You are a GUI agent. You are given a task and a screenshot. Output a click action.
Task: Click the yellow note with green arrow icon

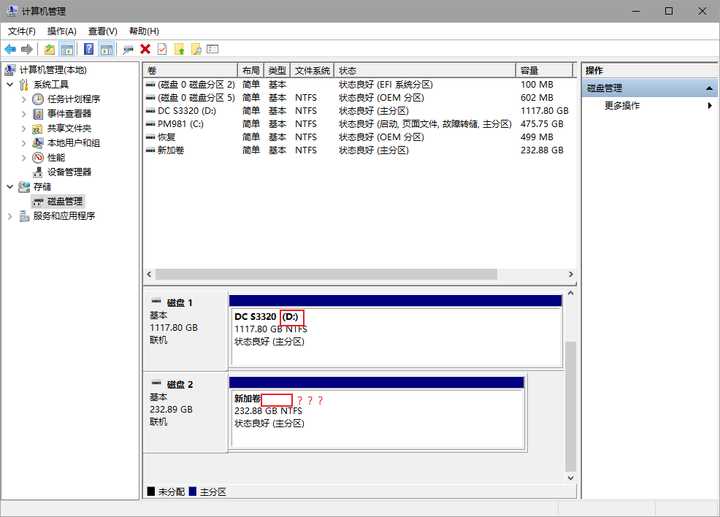179,49
